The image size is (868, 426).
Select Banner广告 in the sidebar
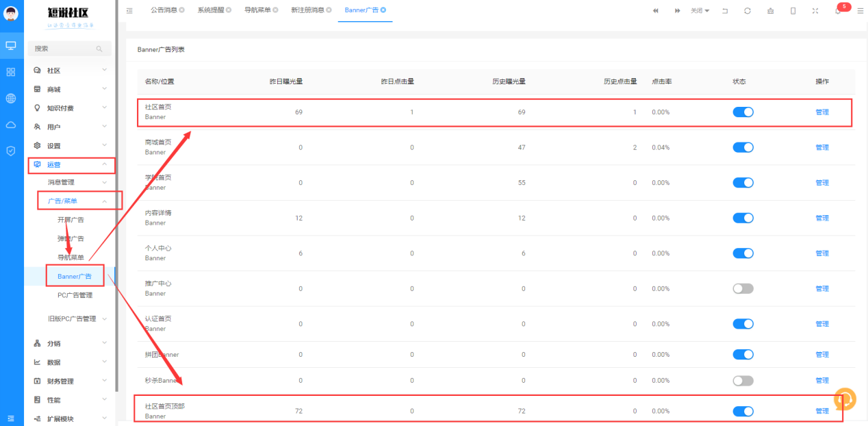click(x=75, y=276)
